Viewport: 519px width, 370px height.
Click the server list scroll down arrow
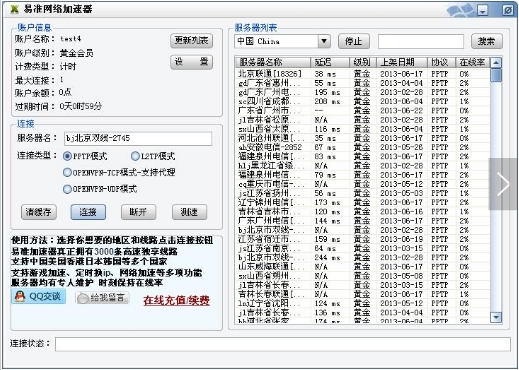coord(496,317)
